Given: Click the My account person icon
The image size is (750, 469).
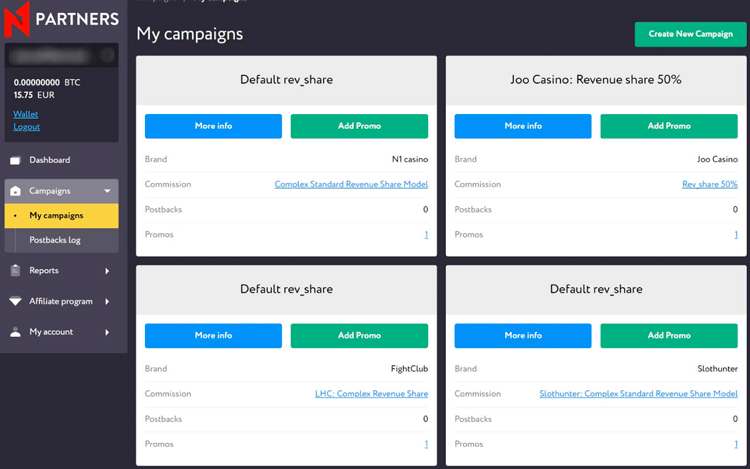Looking at the screenshot, I should click(x=15, y=332).
